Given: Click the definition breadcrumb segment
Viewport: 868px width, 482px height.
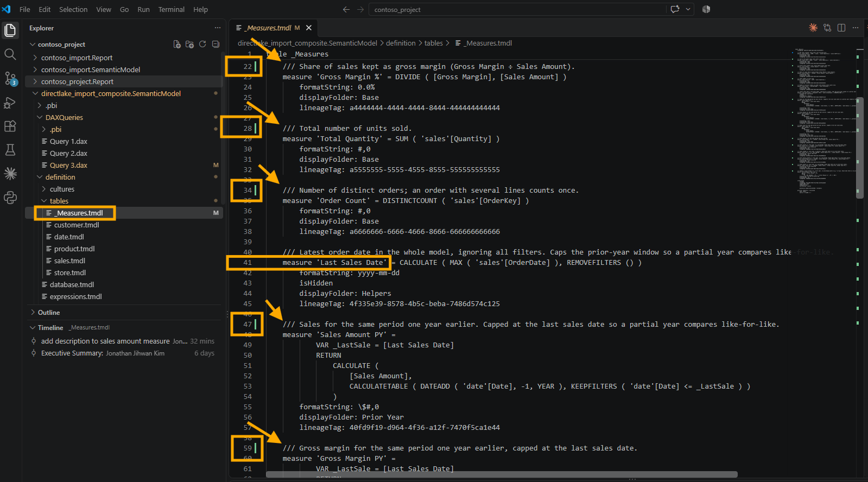Looking at the screenshot, I should click(x=401, y=43).
